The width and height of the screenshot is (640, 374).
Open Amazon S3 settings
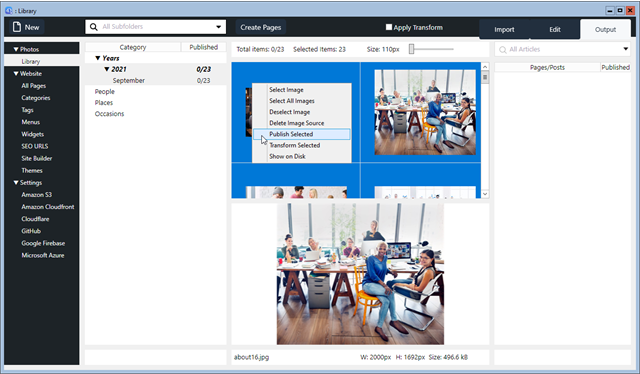[37, 195]
